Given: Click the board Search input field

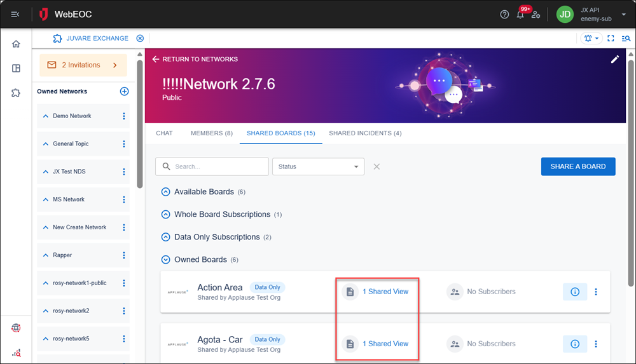Looking at the screenshot, I should tap(212, 166).
